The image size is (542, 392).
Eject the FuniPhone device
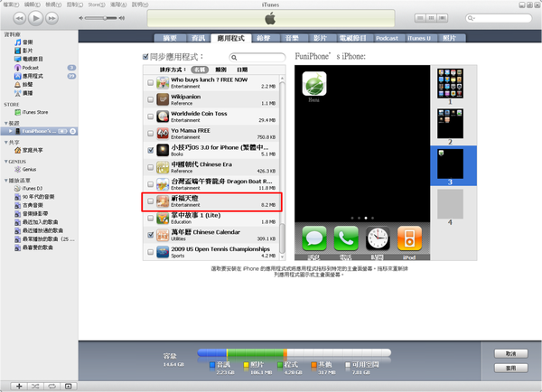click(x=72, y=131)
